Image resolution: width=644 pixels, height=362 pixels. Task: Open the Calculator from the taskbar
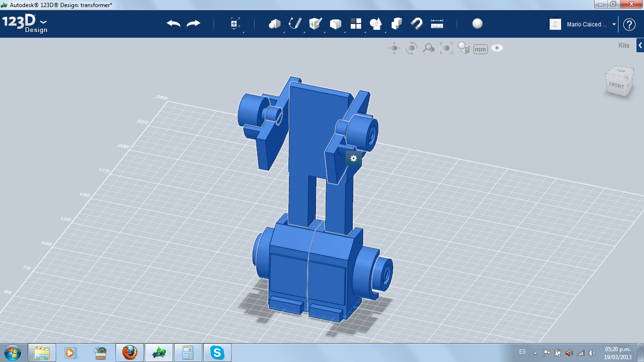(188, 353)
